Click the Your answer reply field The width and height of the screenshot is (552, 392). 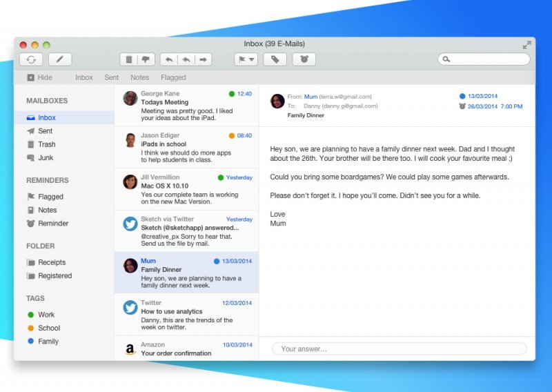[399, 349]
